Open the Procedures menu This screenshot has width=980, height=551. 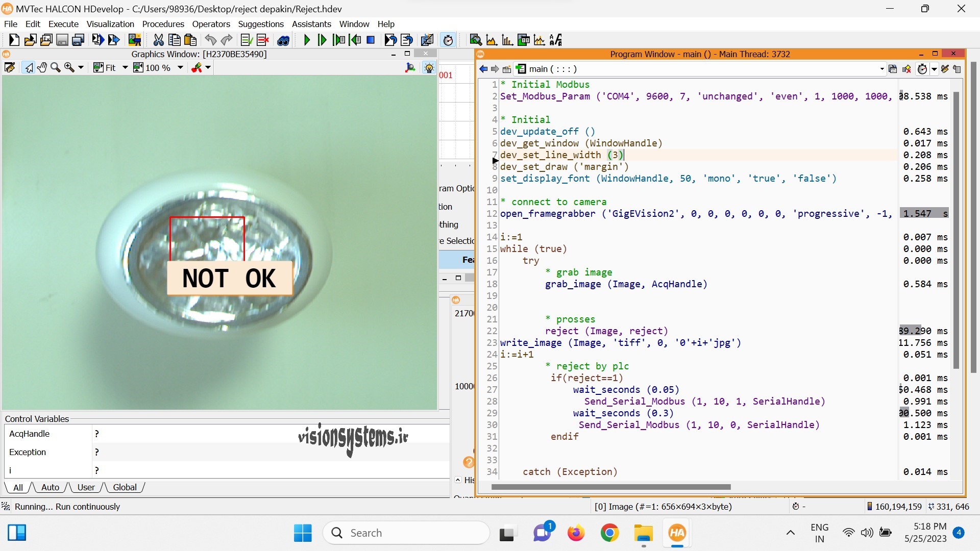coord(163,23)
